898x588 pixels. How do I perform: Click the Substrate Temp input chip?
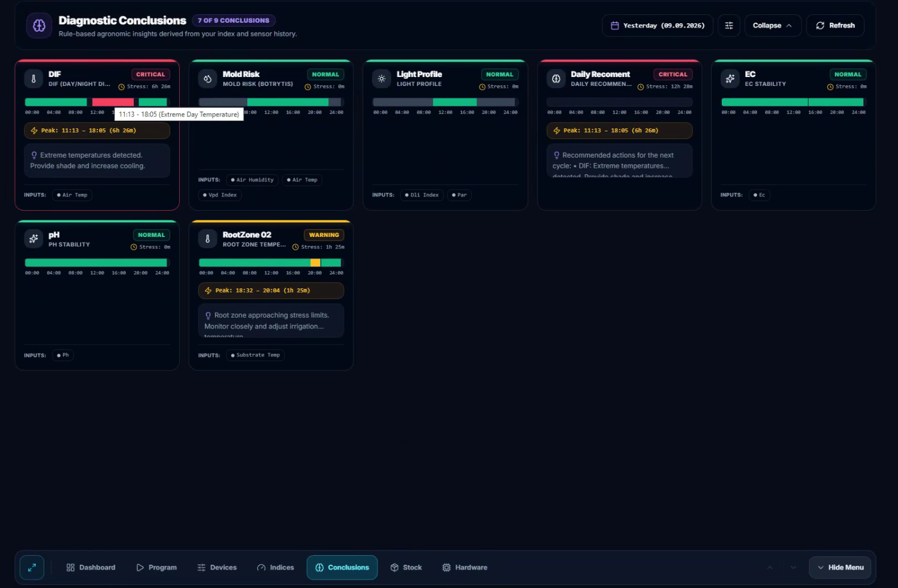(x=255, y=355)
